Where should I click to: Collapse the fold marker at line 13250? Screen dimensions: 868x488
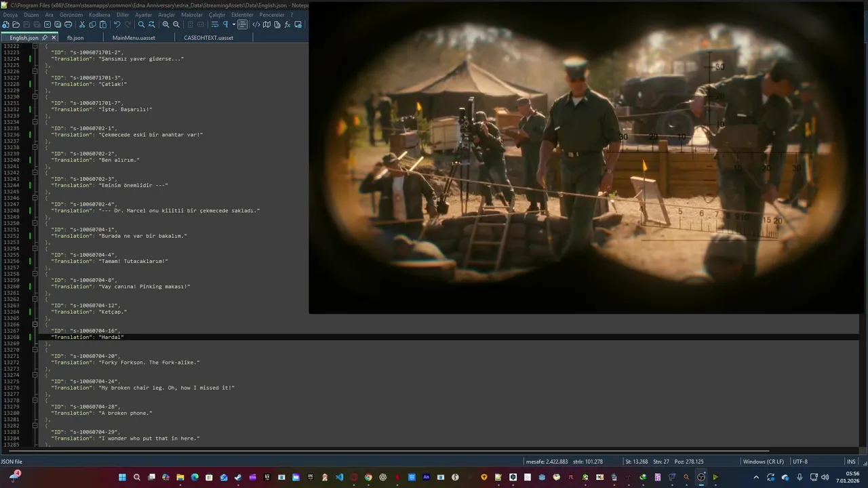(35, 223)
